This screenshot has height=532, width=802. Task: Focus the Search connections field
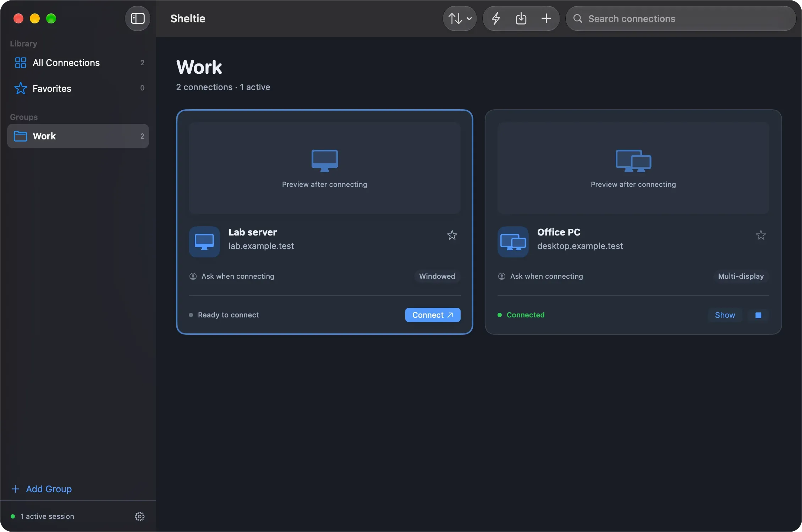coord(681,18)
